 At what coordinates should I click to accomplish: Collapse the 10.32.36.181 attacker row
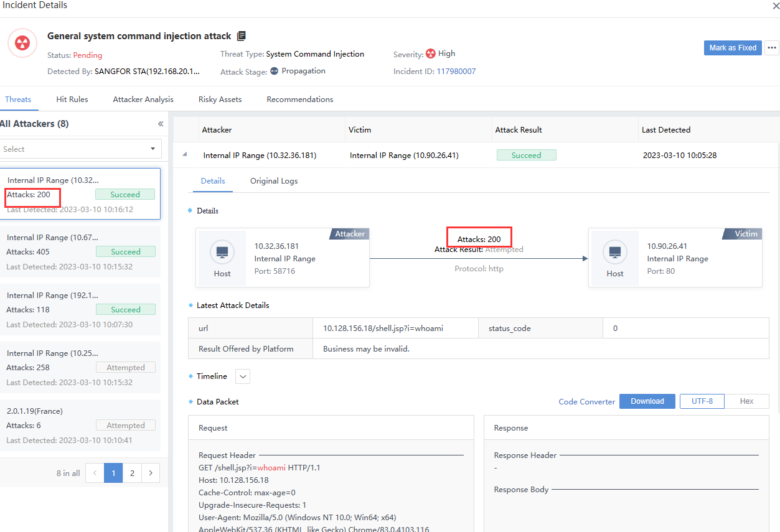pyautogui.click(x=185, y=156)
